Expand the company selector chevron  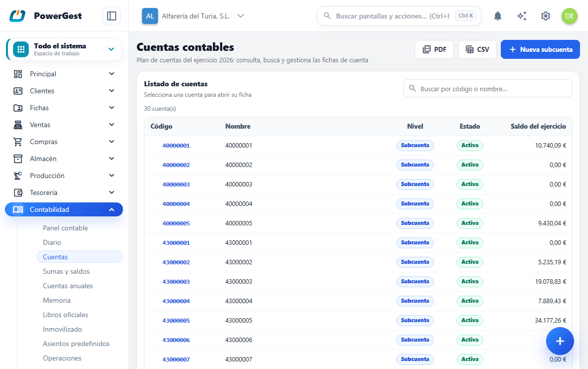(241, 16)
